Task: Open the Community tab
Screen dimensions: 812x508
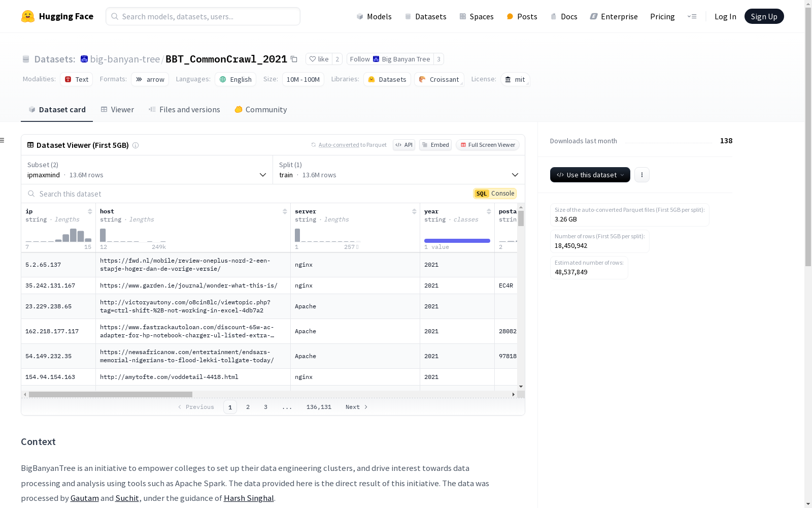Action: (x=261, y=109)
